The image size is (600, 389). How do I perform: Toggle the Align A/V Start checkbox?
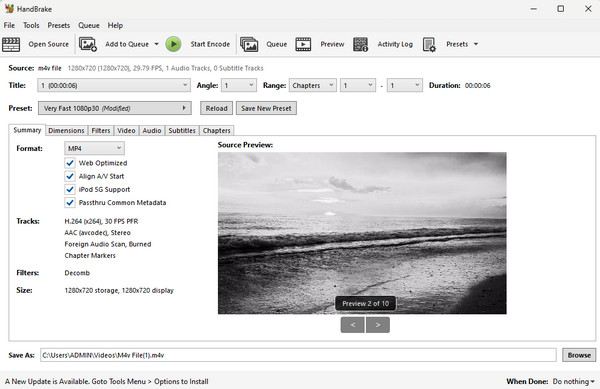[70, 176]
